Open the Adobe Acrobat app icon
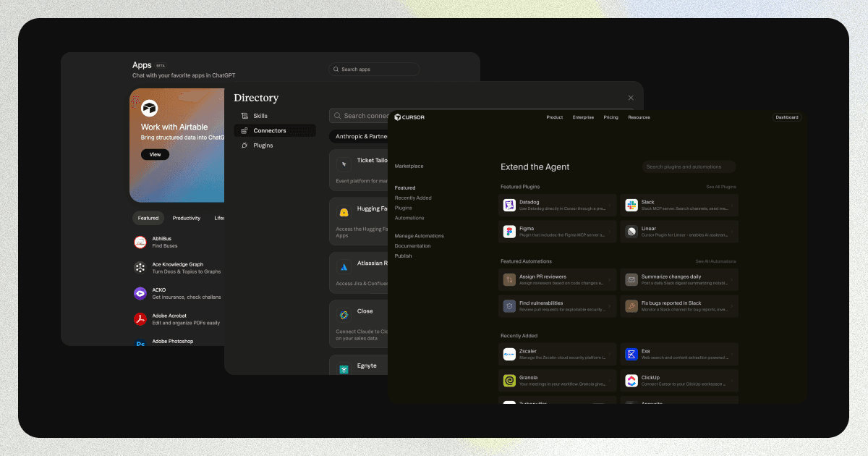Screen dimensions: 868x456 coord(140,319)
